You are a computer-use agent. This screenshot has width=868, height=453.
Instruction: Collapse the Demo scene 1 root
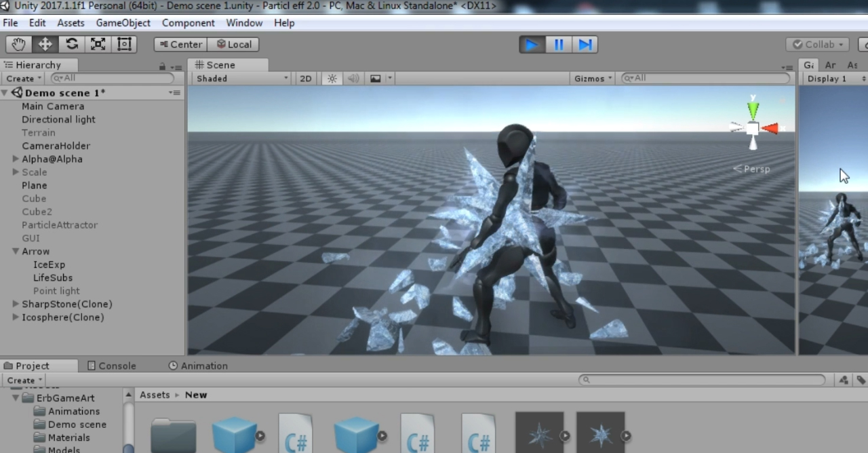[5, 93]
